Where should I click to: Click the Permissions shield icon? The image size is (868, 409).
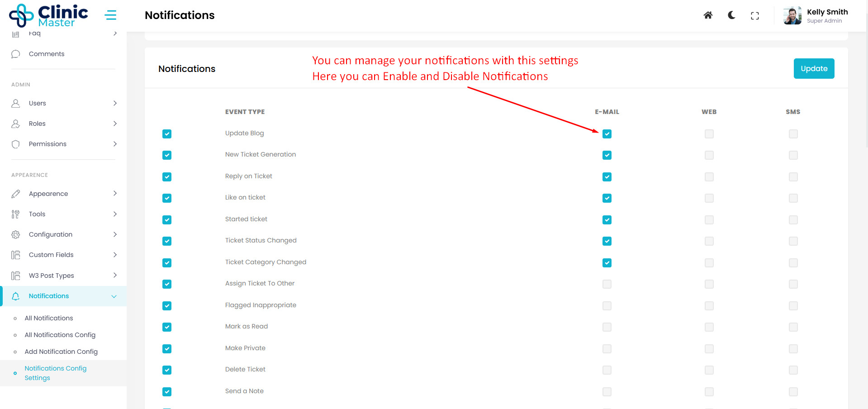point(16,144)
